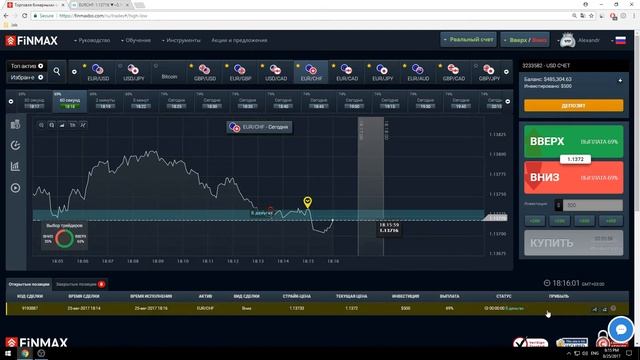
Task: Select the EUR/GBP asset icon
Action: pyautogui.click(x=240, y=69)
